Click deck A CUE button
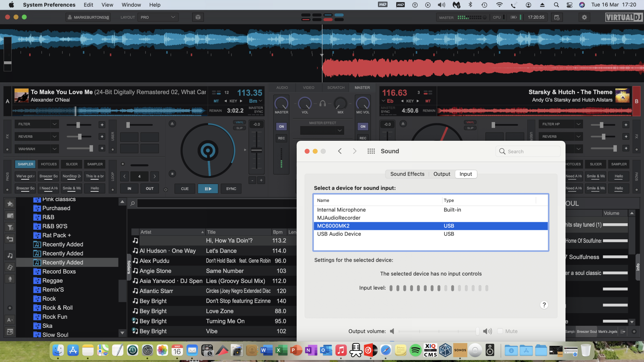This screenshot has height=362, width=644. click(185, 189)
